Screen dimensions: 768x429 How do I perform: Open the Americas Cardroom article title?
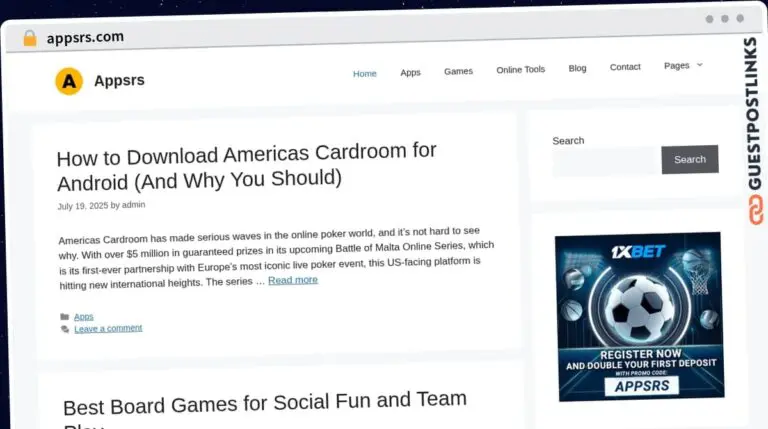[x=246, y=166]
